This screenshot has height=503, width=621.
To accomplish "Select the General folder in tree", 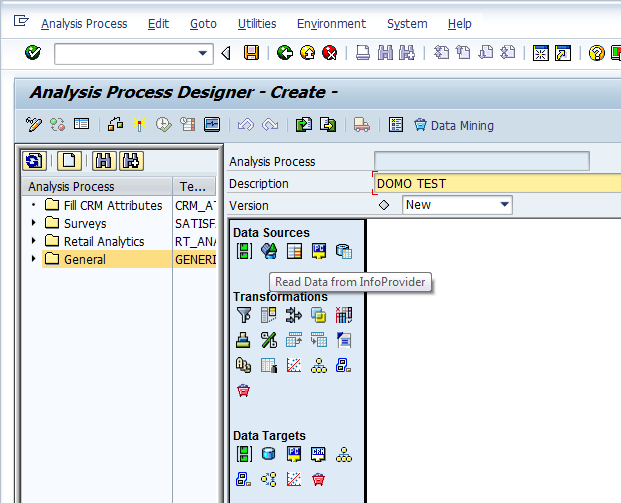I will point(84,259).
